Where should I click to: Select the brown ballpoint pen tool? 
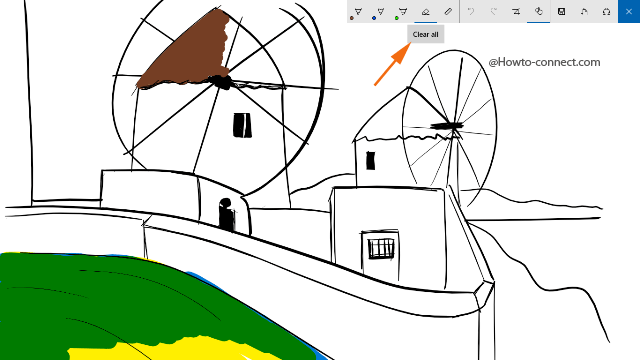[358, 12]
